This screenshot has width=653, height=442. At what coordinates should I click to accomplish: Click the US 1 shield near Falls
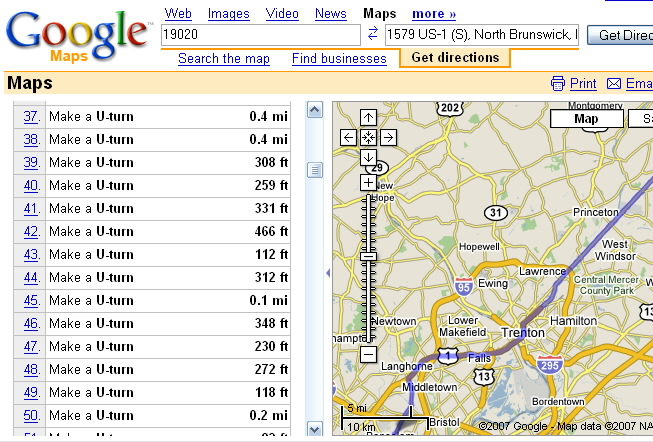click(448, 356)
